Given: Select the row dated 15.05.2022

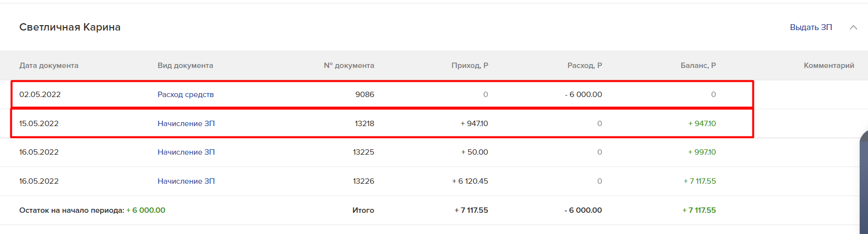Looking at the screenshot, I should point(382,124).
